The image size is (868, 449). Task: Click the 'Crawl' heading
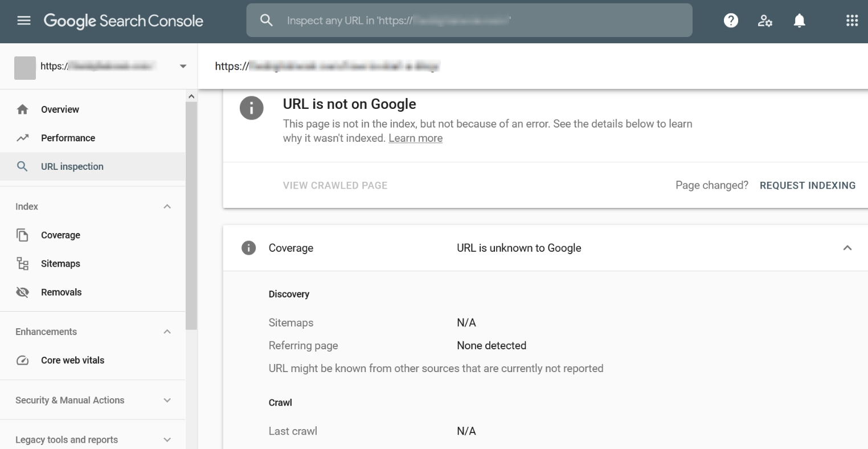(280, 402)
